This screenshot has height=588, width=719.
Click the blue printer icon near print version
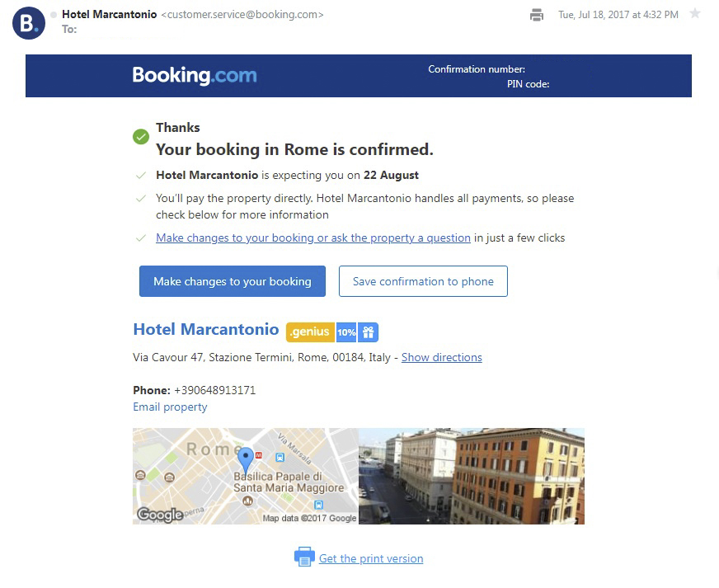point(304,557)
